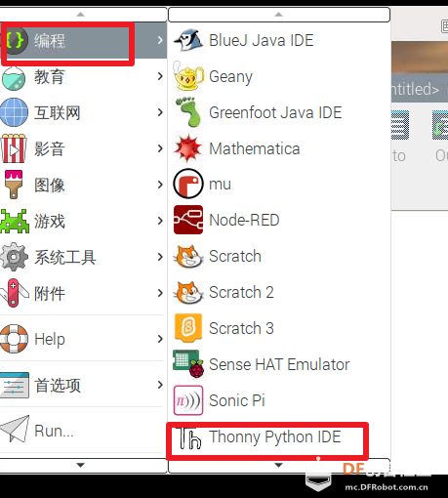Click the 首选项 sliders icon
Image resolution: width=448 pixels, height=498 pixels.
tap(15, 385)
